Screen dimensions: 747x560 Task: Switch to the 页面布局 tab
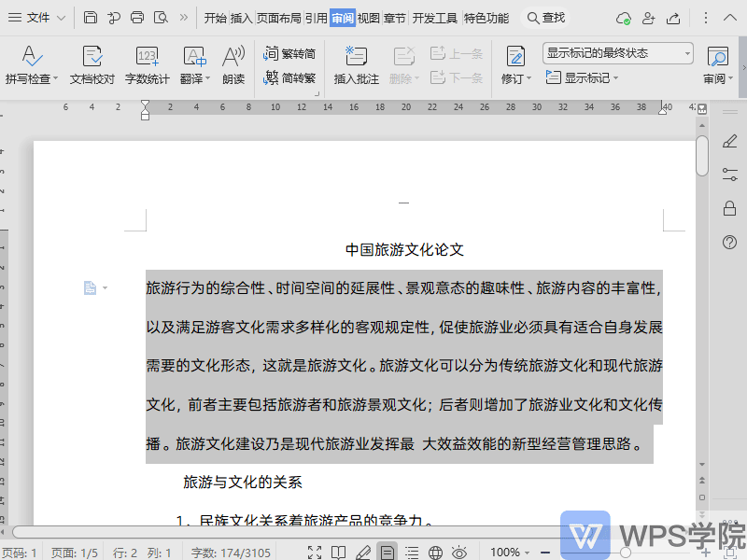(x=279, y=18)
